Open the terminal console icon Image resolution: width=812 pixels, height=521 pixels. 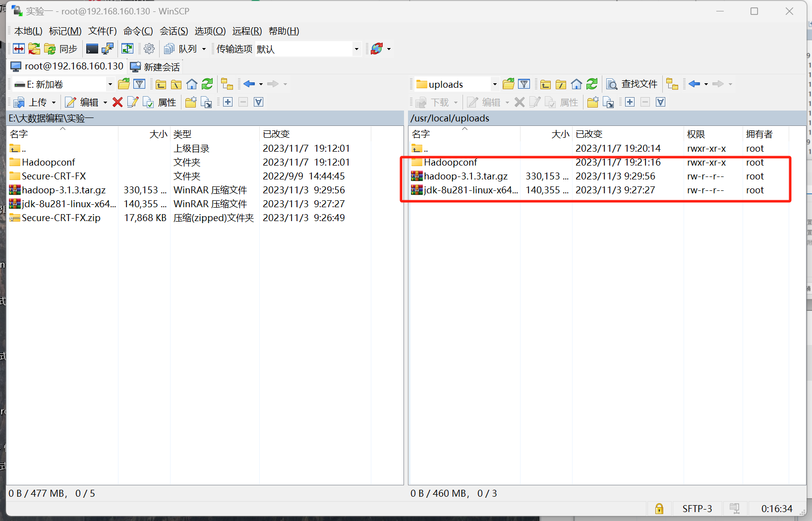point(92,49)
